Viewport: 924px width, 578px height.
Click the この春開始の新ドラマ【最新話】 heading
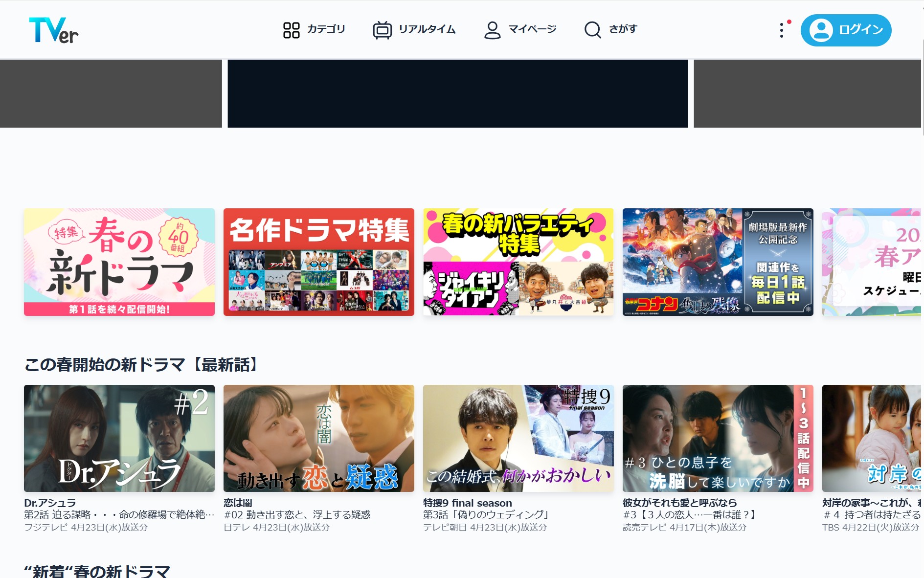coord(142,364)
